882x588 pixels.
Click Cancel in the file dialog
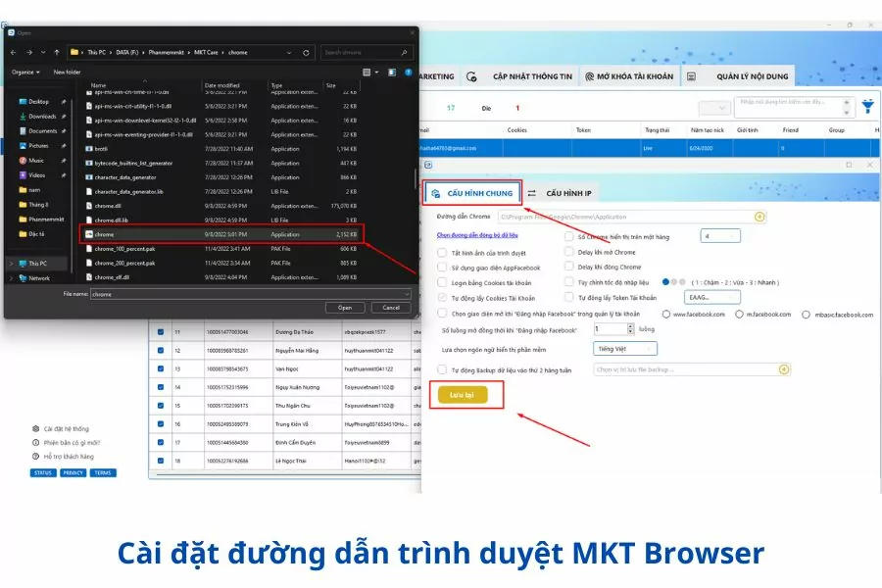391,308
